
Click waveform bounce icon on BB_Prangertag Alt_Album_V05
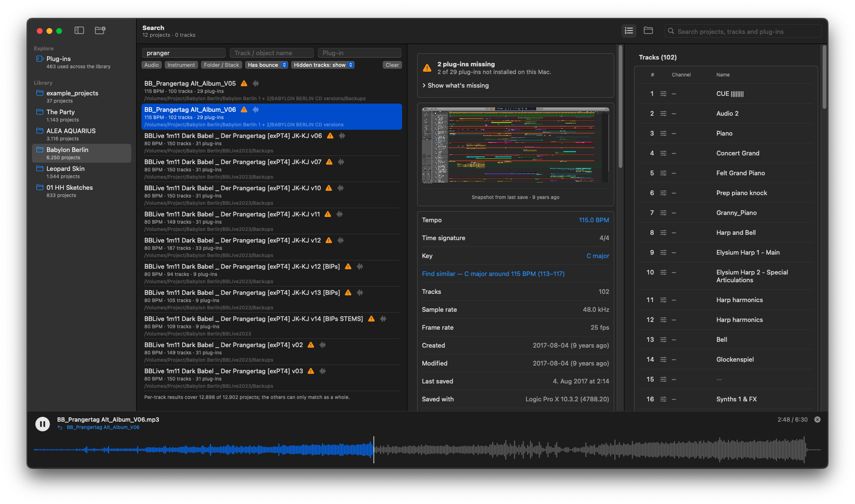(256, 83)
